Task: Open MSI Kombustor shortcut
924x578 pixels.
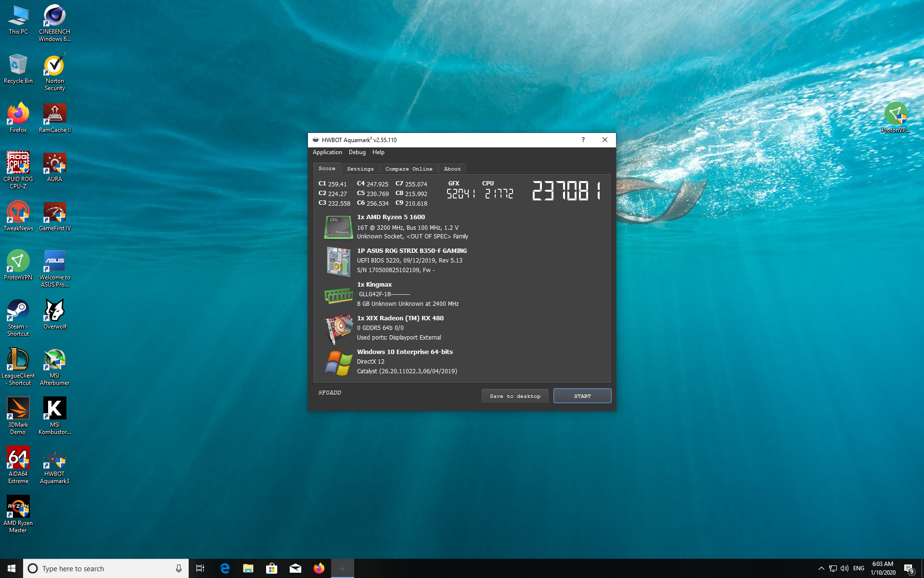Action: click(55, 416)
